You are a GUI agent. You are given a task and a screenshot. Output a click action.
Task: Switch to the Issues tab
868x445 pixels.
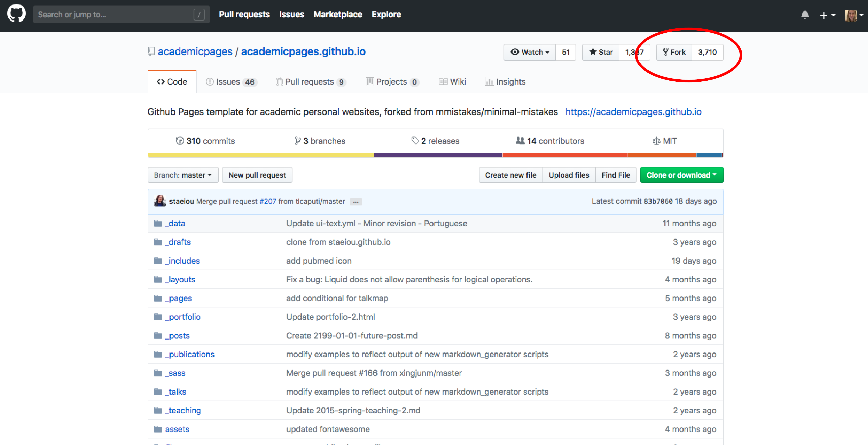point(231,82)
